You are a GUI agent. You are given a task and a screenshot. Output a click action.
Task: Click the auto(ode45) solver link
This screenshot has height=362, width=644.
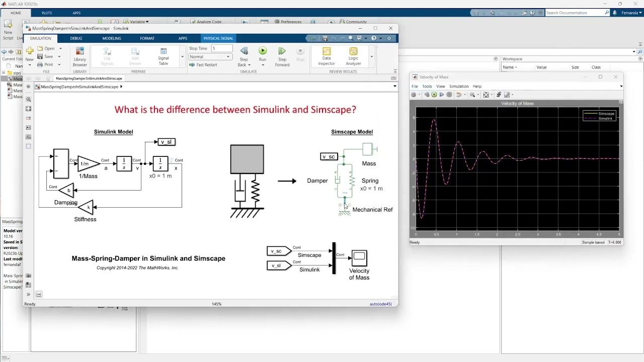[x=380, y=304]
